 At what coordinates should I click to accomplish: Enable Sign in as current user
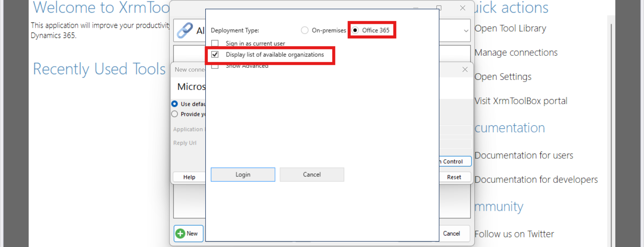215,43
